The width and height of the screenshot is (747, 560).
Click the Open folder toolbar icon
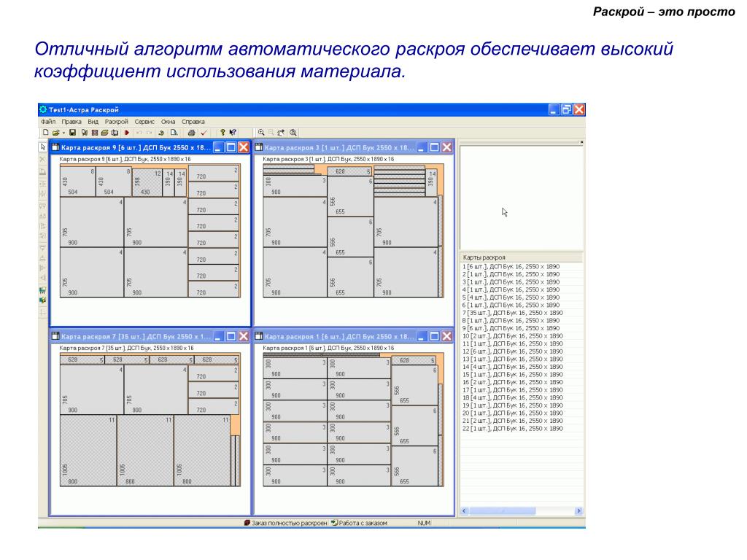55,133
